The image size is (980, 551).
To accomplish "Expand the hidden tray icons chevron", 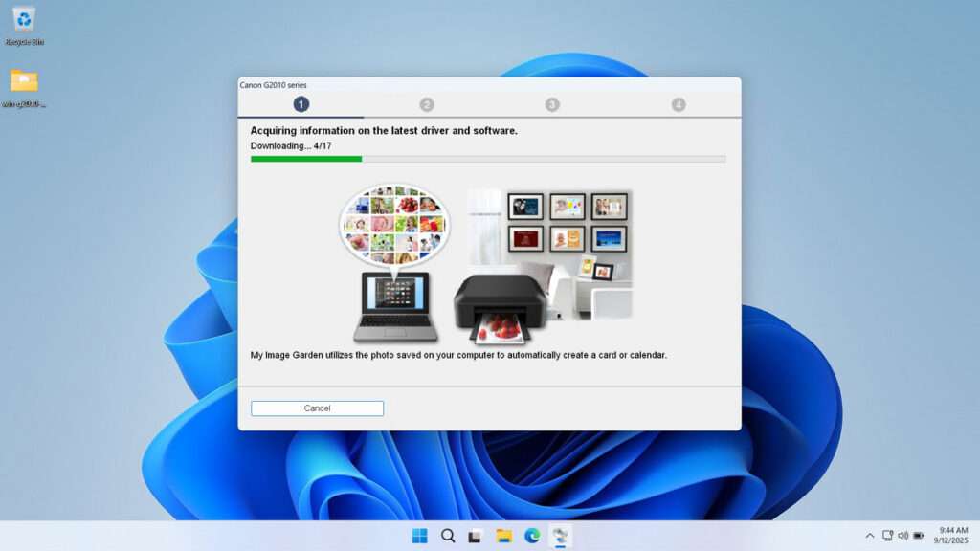I will click(x=869, y=536).
